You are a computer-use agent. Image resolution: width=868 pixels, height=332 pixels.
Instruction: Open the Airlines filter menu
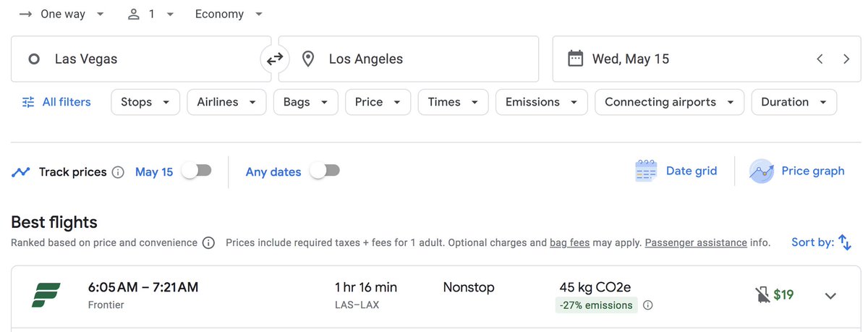pos(226,102)
